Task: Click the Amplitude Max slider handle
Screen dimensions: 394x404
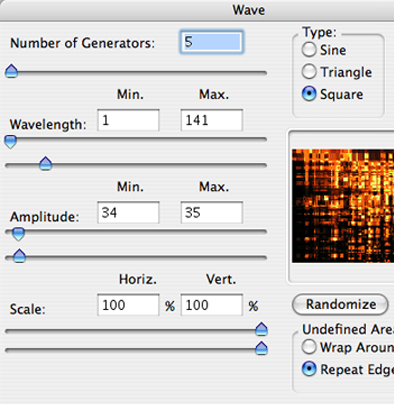Action: pyautogui.click(x=19, y=256)
